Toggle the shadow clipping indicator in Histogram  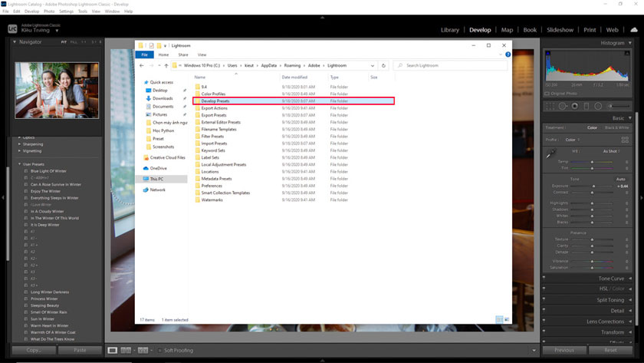pos(548,54)
